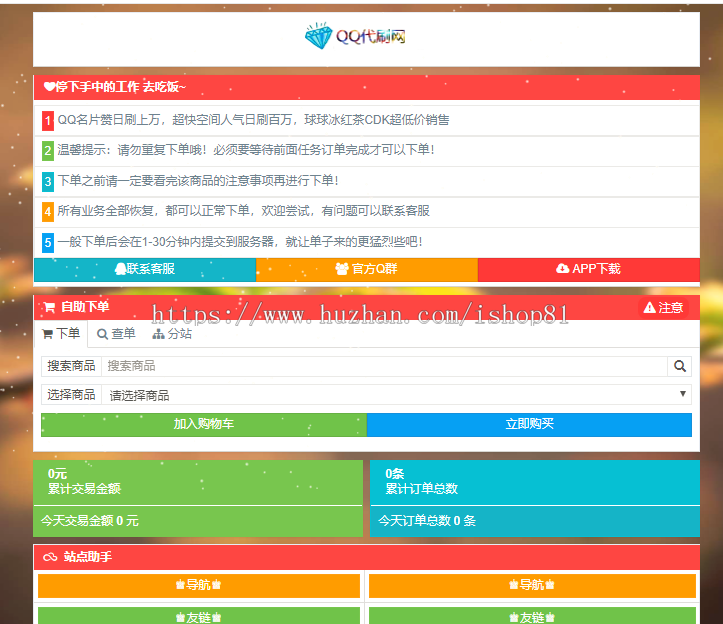This screenshot has width=723, height=624.
Task: Click the green 加入购物车 button
Action: pyautogui.click(x=204, y=424)
